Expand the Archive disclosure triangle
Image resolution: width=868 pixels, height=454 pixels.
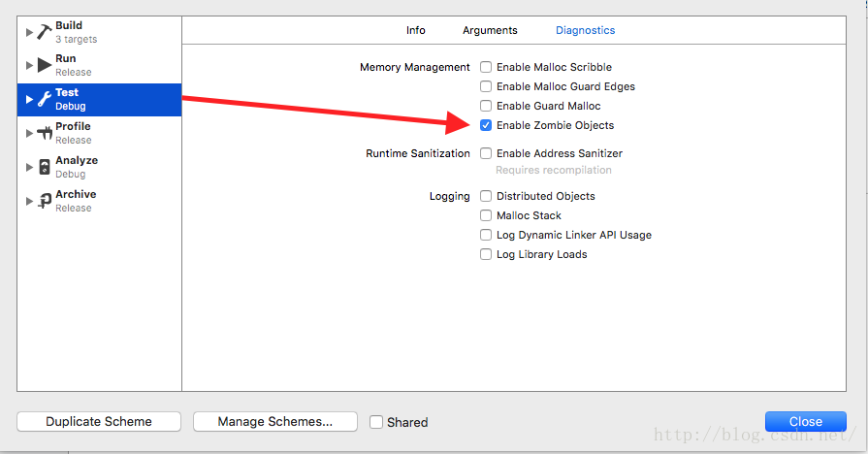(29, 201)
